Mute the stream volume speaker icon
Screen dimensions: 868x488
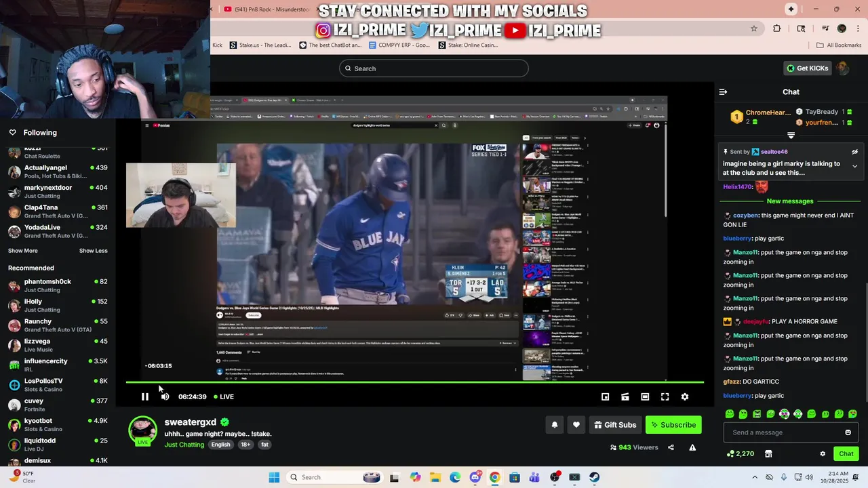pyautogui.click(x=165, y=396)
